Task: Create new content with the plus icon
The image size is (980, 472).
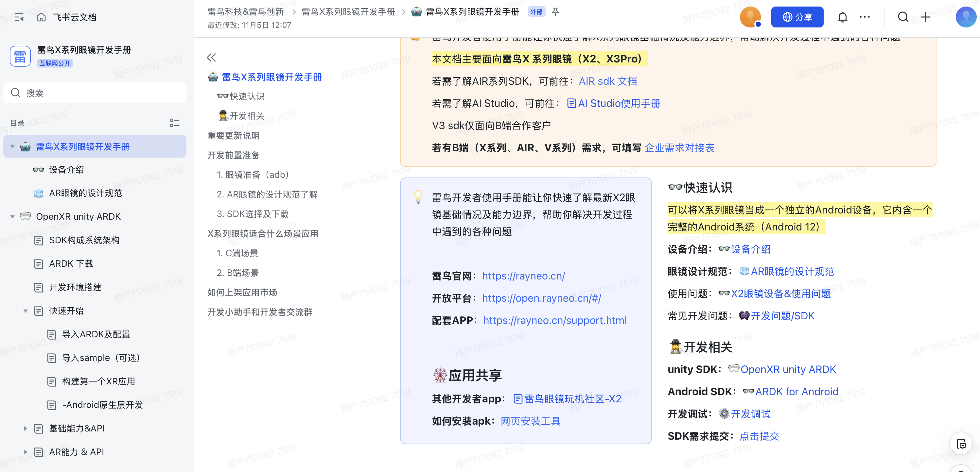Action: [926, 17]
